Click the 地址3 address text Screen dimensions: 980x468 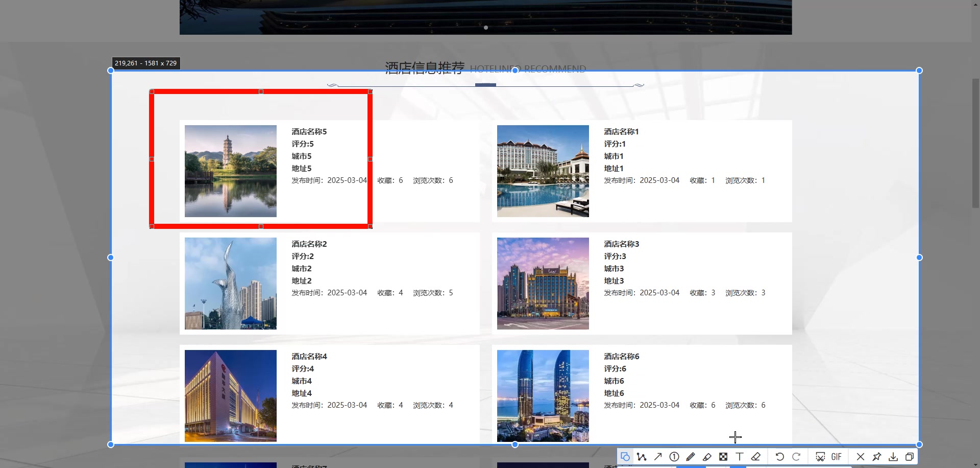pyautogui.click(x=614, y=281)
